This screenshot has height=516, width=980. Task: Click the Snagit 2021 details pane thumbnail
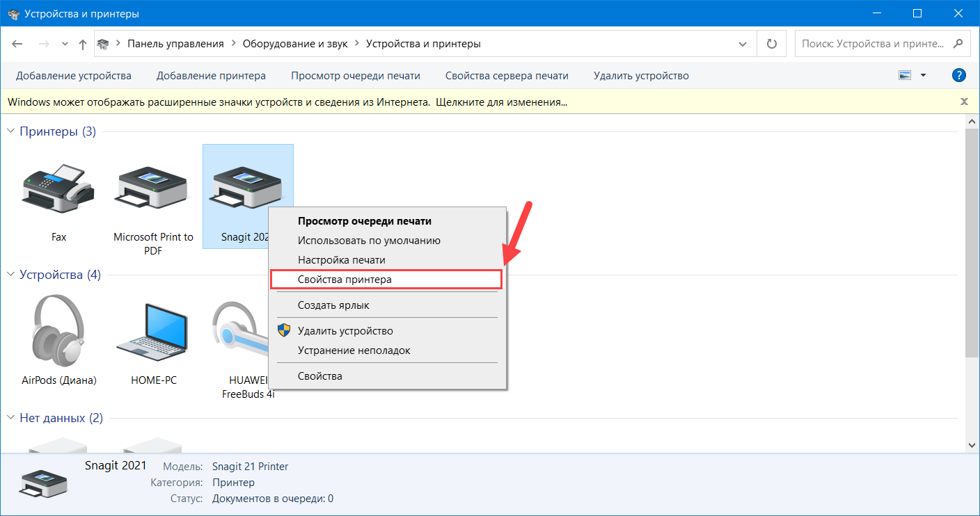pyautogui.click(x=44, y=484)
